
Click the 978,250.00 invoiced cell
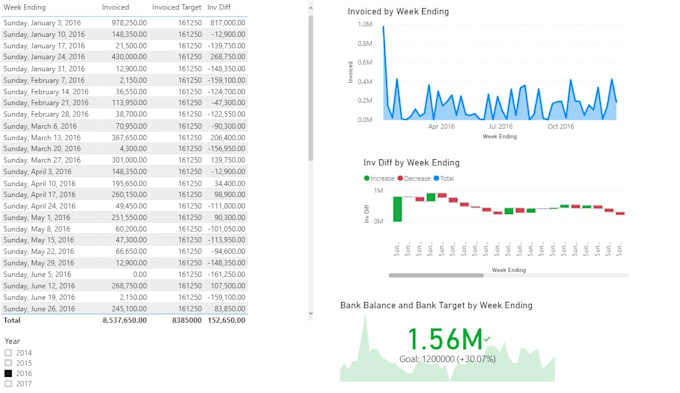click(129, 23)
